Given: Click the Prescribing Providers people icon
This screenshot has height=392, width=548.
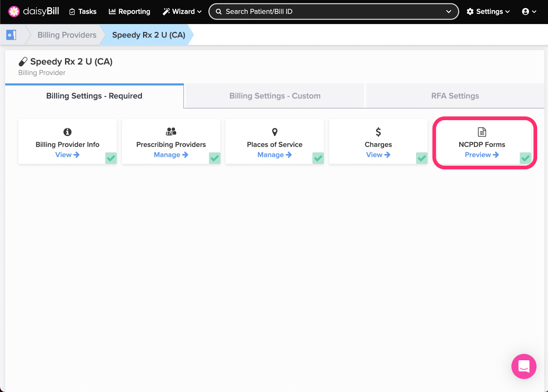Looking at the screenshot, I should 171,132.
